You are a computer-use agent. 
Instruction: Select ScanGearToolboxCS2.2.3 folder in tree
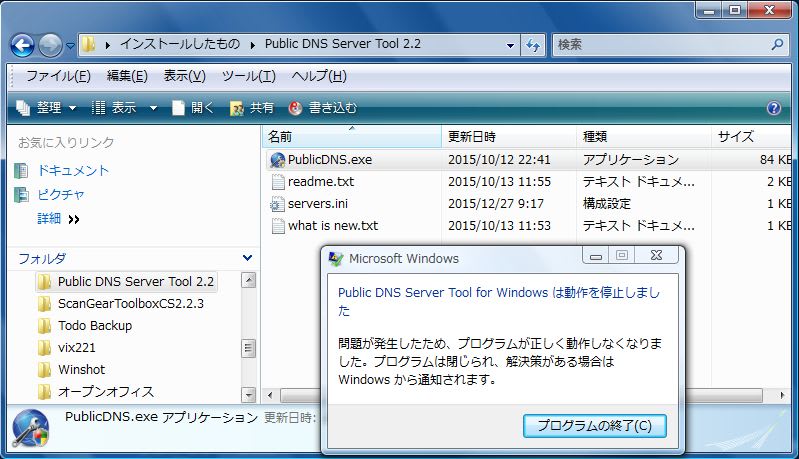coord(122,304)
